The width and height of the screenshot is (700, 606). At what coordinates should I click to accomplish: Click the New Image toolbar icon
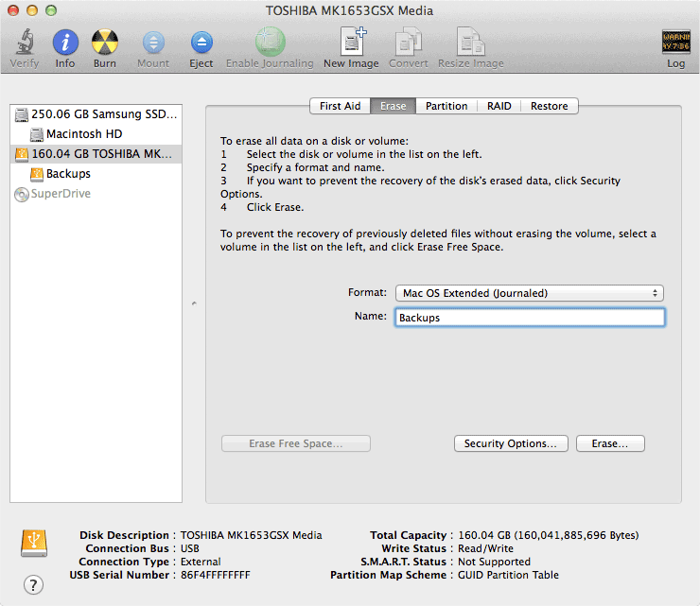coord(351,43)
